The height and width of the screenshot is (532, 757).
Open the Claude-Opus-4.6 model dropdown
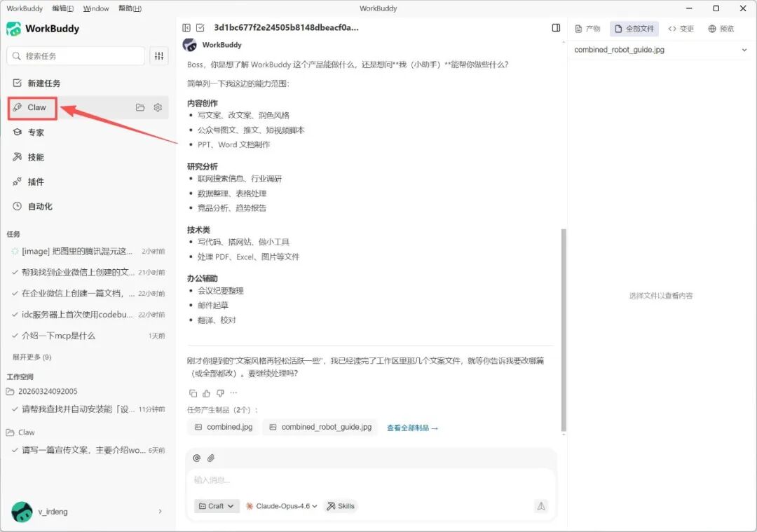(x=282, y=506)
